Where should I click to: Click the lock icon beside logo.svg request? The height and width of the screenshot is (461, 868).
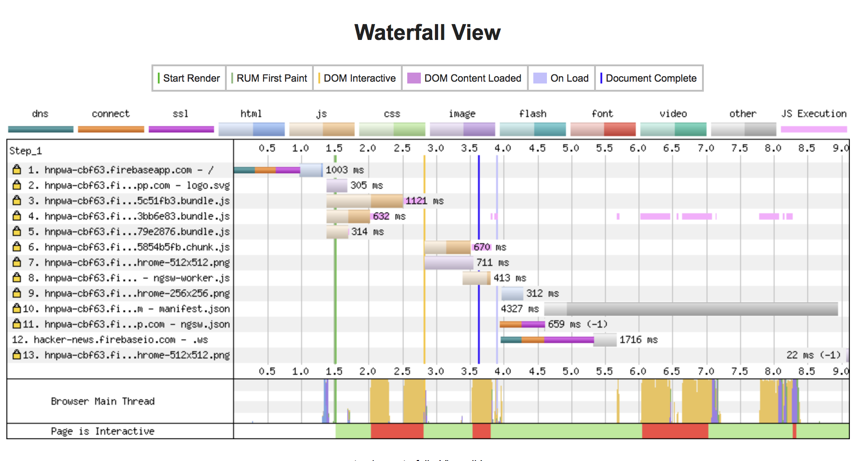(x=17, y=185)
